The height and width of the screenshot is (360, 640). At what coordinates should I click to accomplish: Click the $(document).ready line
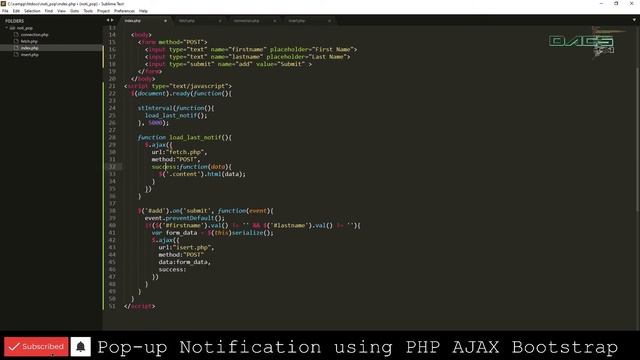coord(181,93)
